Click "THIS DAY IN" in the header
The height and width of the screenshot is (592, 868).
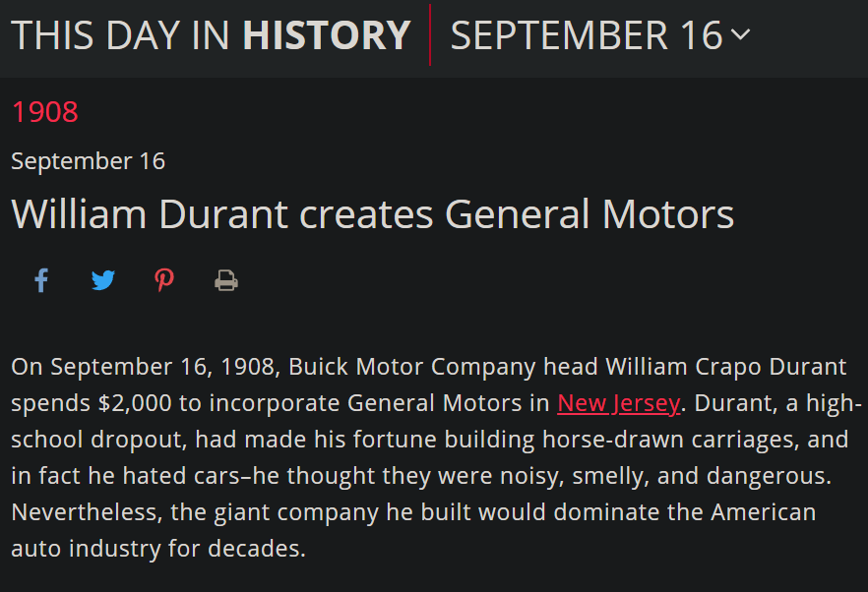(x=122, y=35)
